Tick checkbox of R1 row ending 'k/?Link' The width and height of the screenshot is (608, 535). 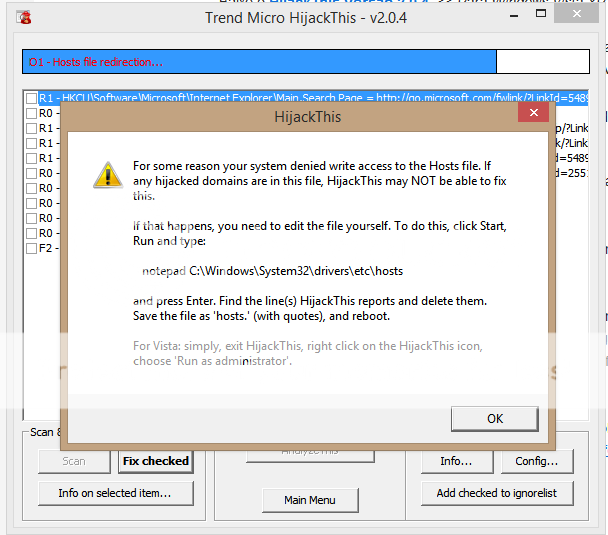point(31,143)
